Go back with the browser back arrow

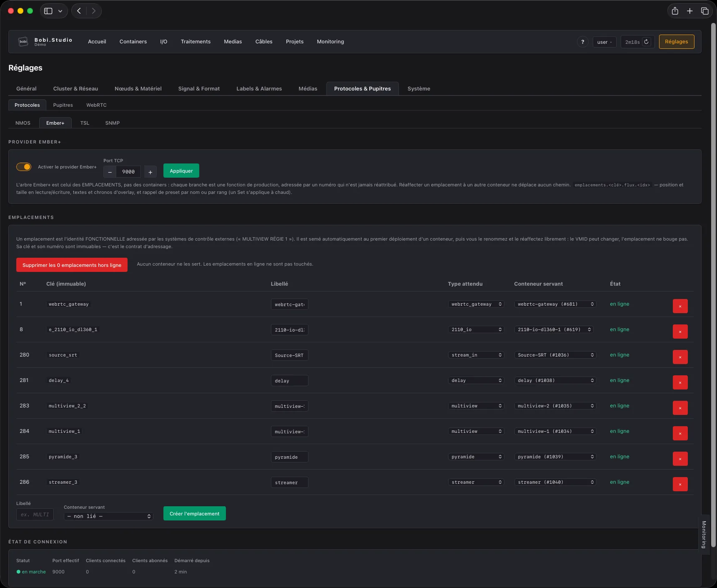point(79,11)
